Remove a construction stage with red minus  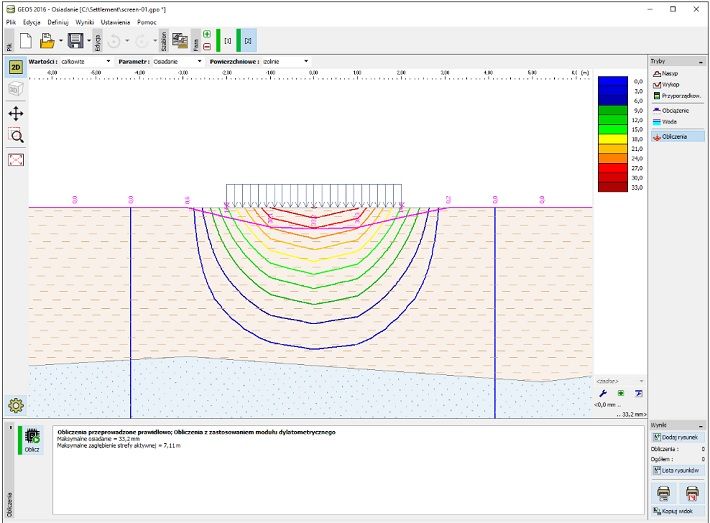pyautogui.click(x=207, y=46)
